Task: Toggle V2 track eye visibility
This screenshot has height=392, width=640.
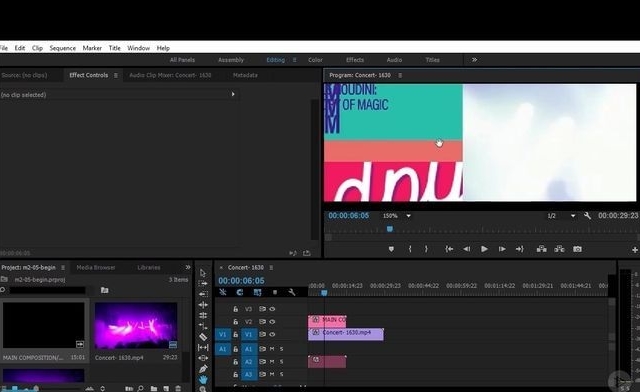Action: [272, 321]
